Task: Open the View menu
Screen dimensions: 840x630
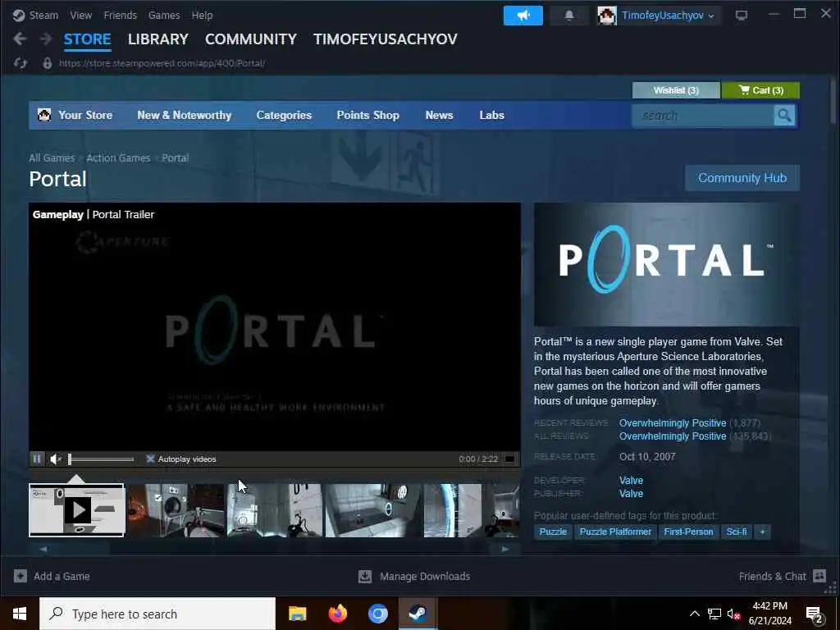Action: 81,15
